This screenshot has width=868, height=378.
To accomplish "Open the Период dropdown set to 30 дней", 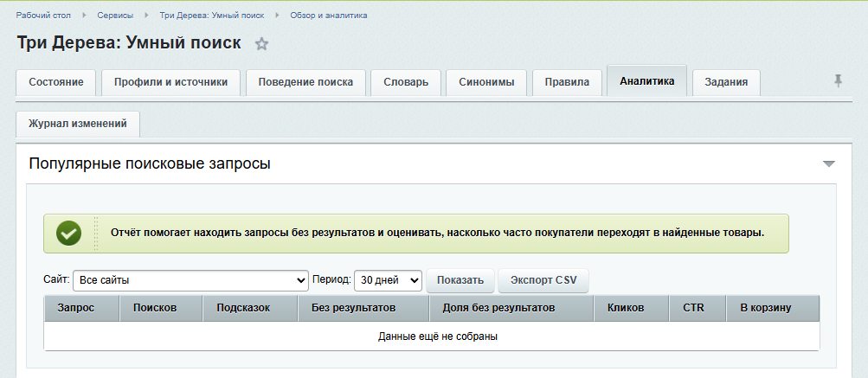I will point(388,280).
